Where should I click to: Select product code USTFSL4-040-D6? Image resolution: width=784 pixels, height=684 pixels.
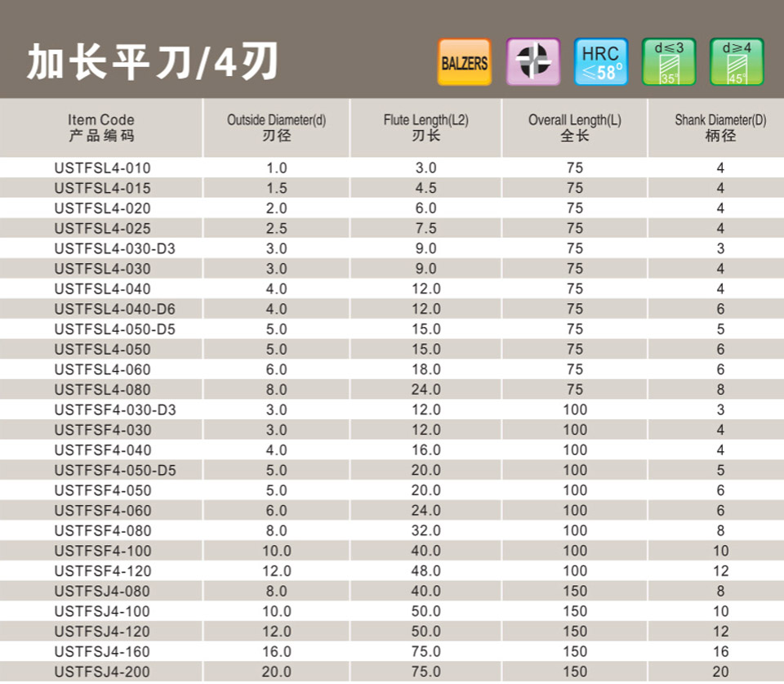(115, 309)
